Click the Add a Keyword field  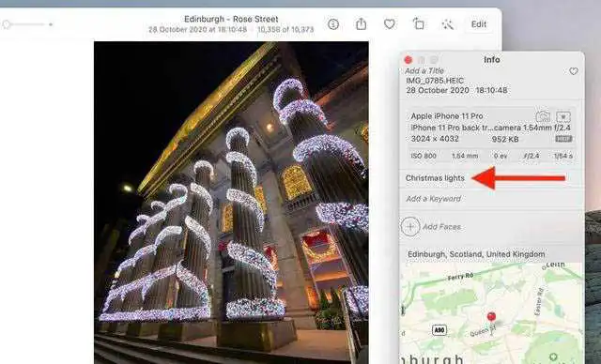click(x=433, y=199)
